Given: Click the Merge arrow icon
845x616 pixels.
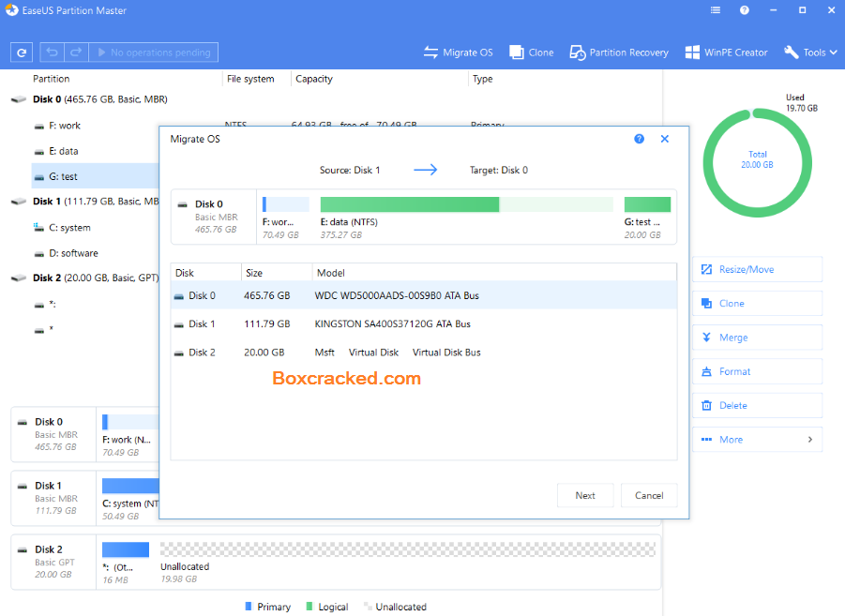Looking at the screenshot, I should [x=706, y=338].
